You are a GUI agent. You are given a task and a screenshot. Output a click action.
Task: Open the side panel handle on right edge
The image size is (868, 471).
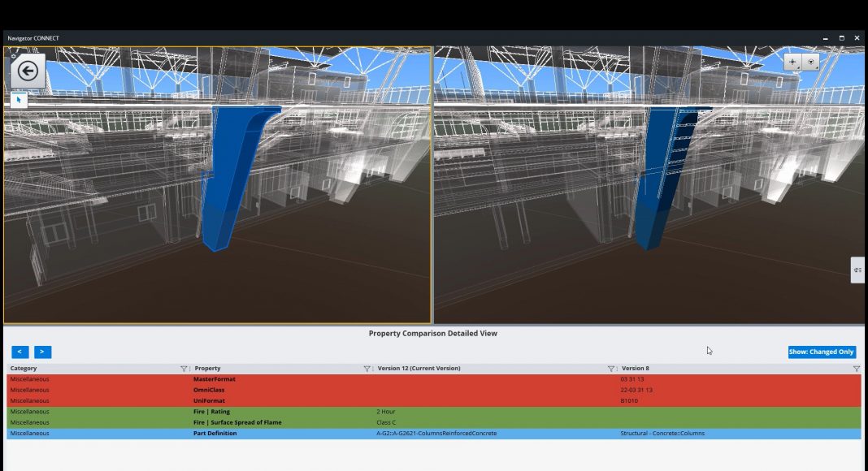pyautogui.click(x=857, y=270)
